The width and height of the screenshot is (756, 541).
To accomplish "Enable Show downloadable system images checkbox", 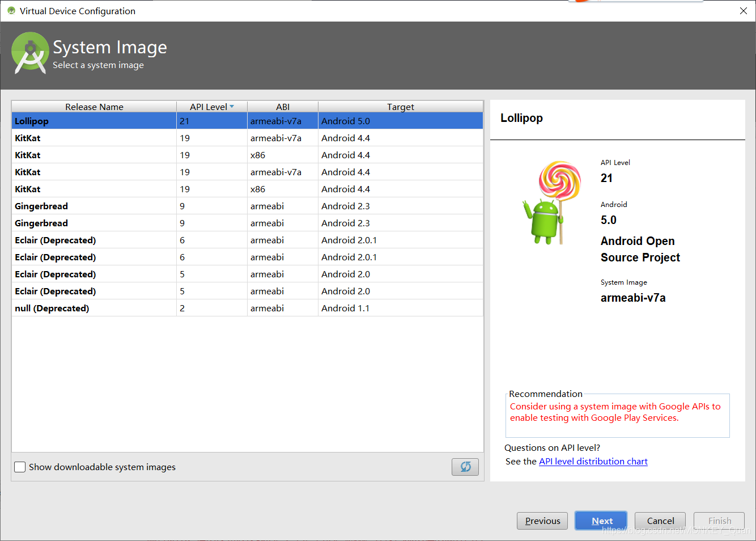I will pos(20,467).
